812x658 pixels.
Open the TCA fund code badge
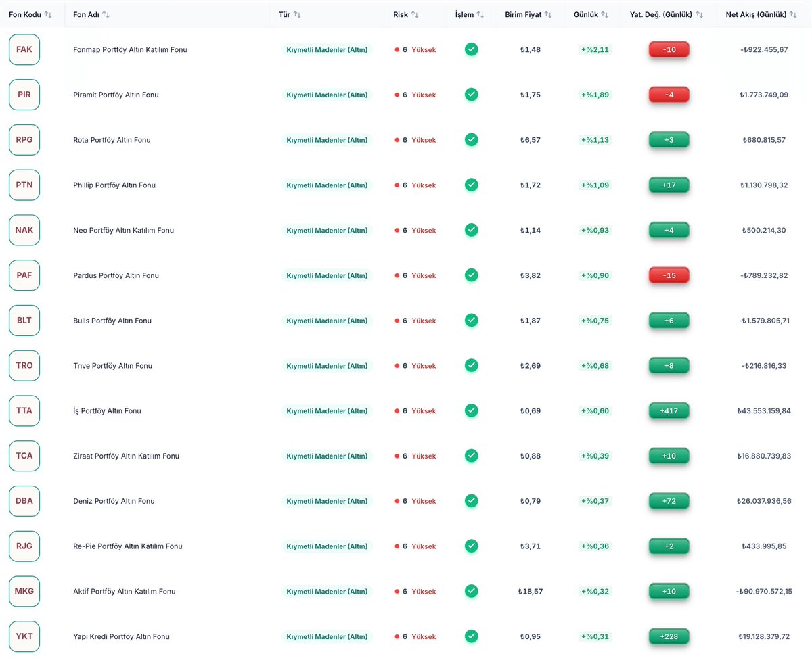pos(24,456)
